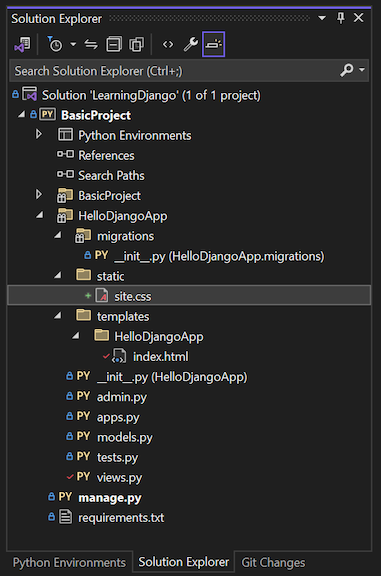Viewport: 381px width, 576px height.
Task: Close the Solution Explorer panel
Action: point(359,18)
